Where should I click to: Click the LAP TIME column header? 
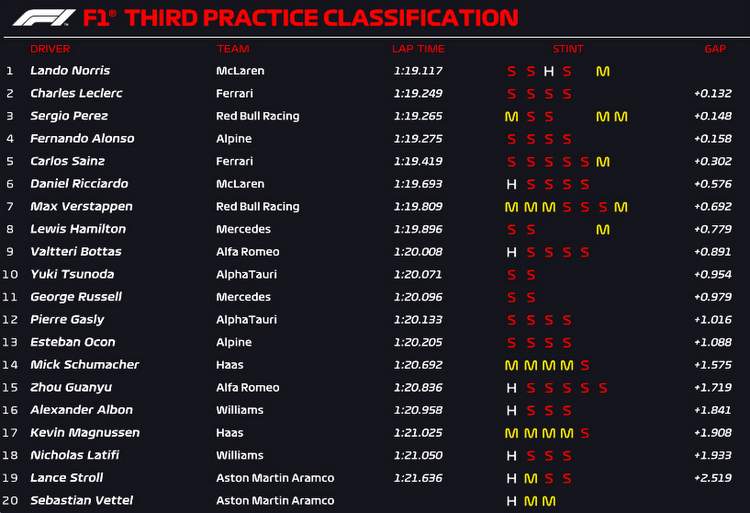point(418,48)
